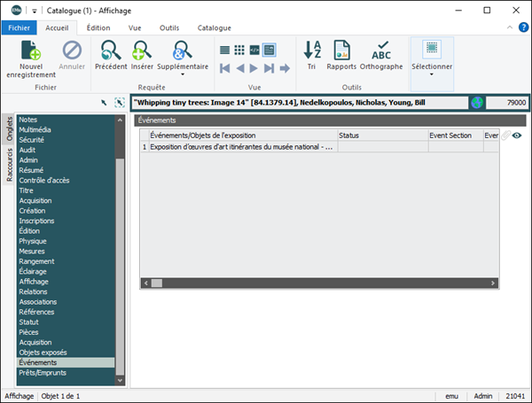Open the Multimédia tab in sidebar
This screenshot has width=532, height=403.
tap(36, 129)
